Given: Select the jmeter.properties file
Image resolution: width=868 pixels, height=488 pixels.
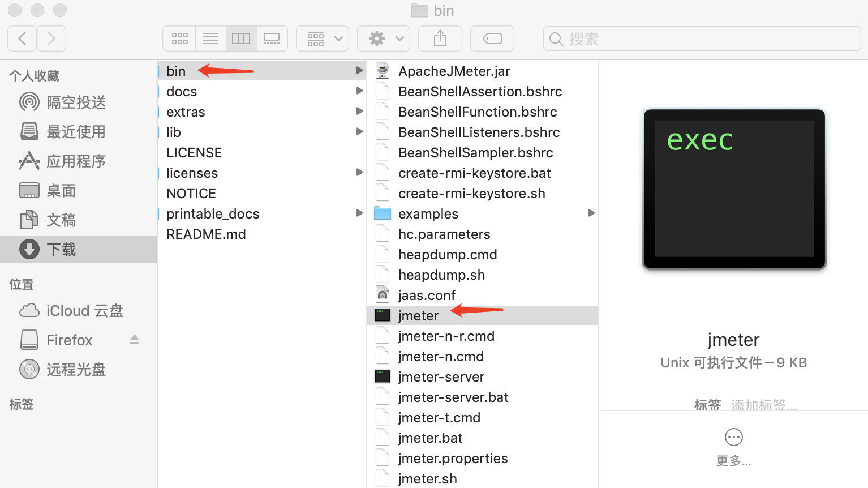Looking at the screenshot, I should (x=482, y=459).
